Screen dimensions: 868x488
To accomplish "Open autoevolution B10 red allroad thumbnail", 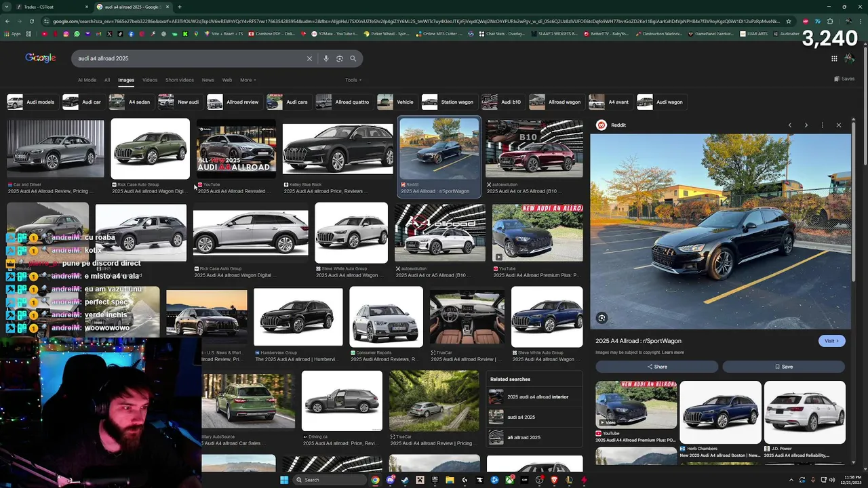I will pyautogui.click(x=534, y=149).
